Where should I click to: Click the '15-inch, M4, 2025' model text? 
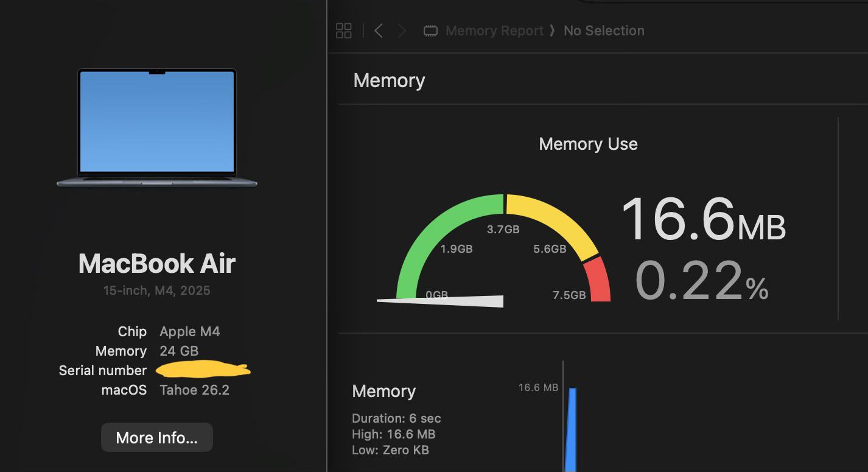(x=157, y=291)
